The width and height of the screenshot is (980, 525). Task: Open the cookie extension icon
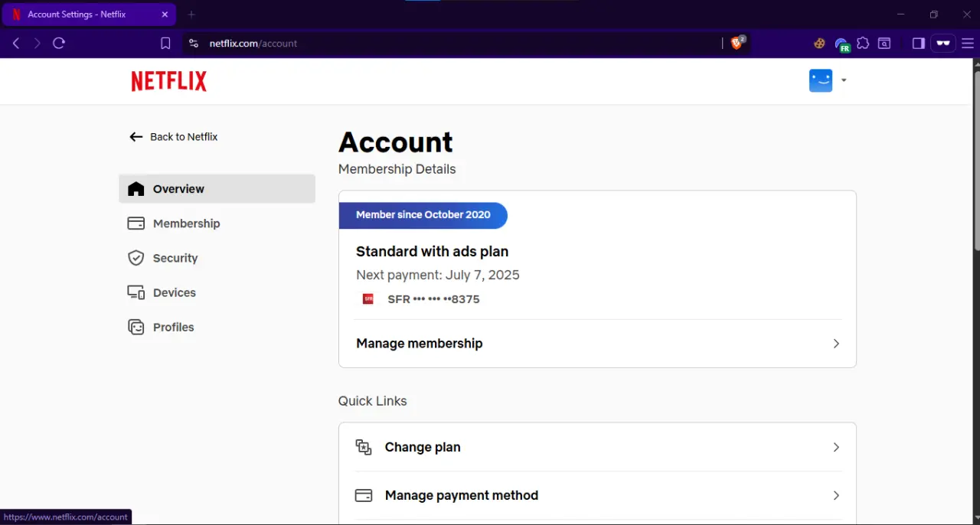(819, 44)
